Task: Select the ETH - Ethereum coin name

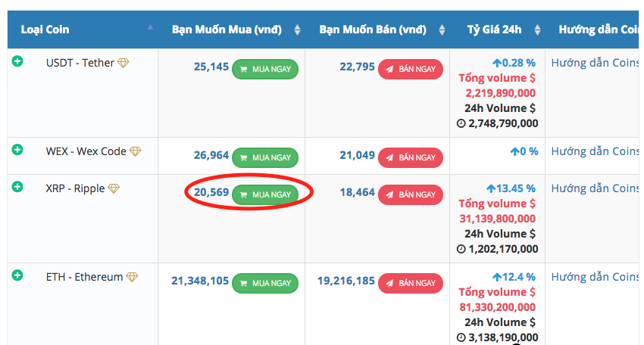Action: 84,277
